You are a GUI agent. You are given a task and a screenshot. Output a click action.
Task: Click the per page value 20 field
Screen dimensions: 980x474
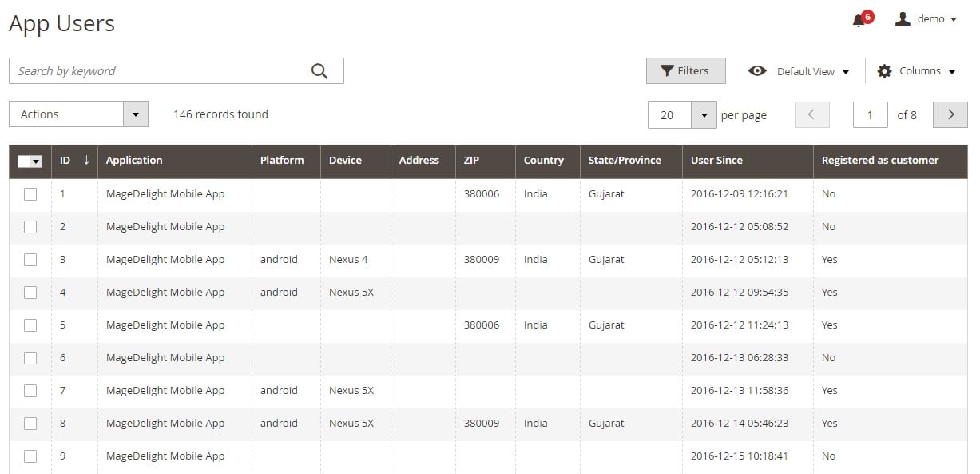click(669, 115)
